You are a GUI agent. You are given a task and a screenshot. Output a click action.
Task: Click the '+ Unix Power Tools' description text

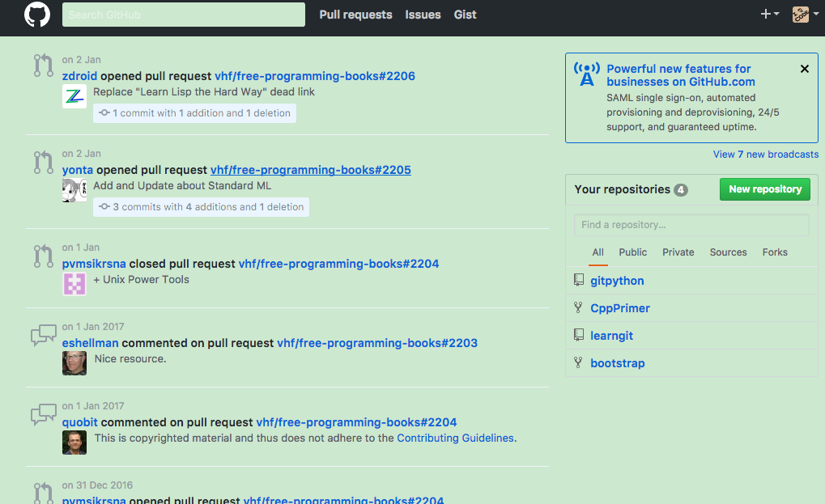141,280
